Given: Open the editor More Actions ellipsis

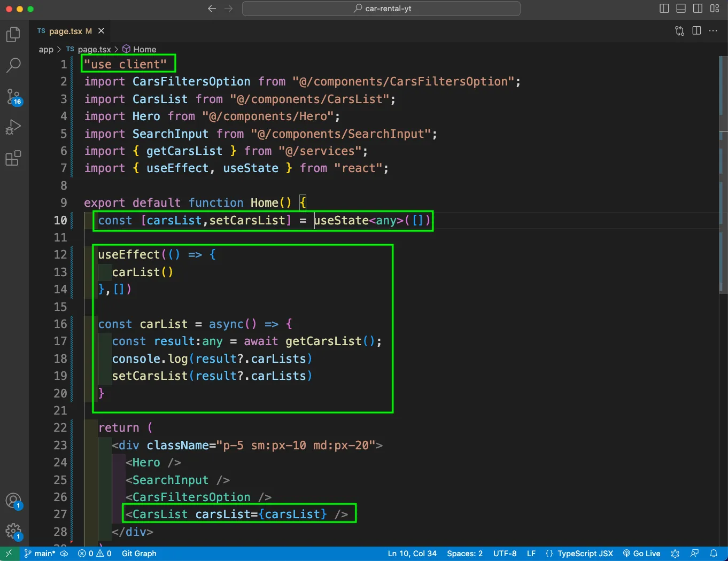Looking at the screenshot, I should [713, 31].
